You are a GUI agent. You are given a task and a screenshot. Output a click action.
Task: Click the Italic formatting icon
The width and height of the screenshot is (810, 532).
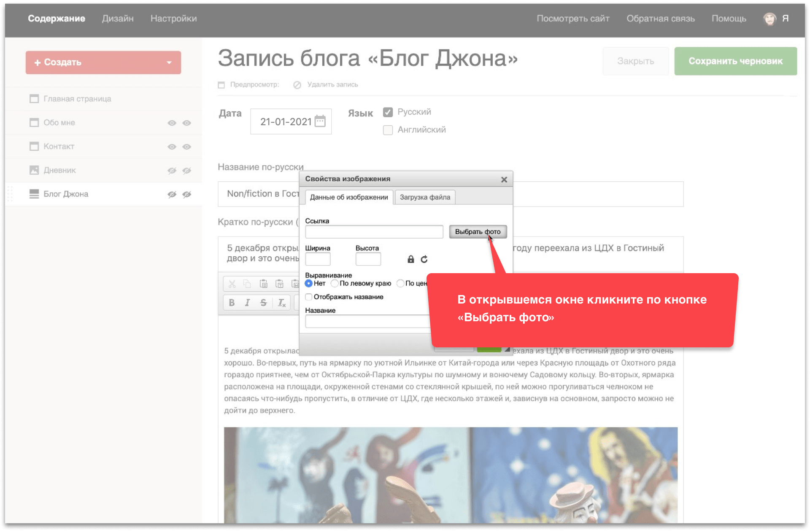pyautogui.click(x=248, y=303)
